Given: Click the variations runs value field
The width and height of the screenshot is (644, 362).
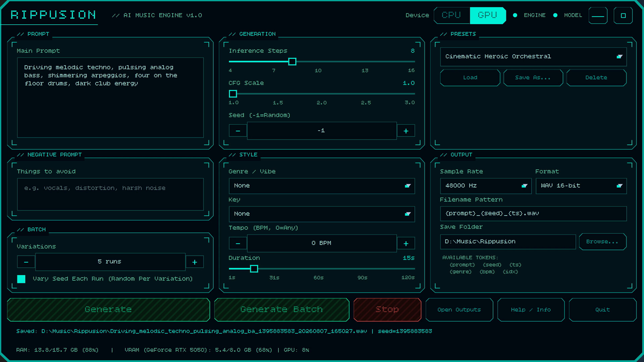Looking at the screenshot, I should 110,262.
